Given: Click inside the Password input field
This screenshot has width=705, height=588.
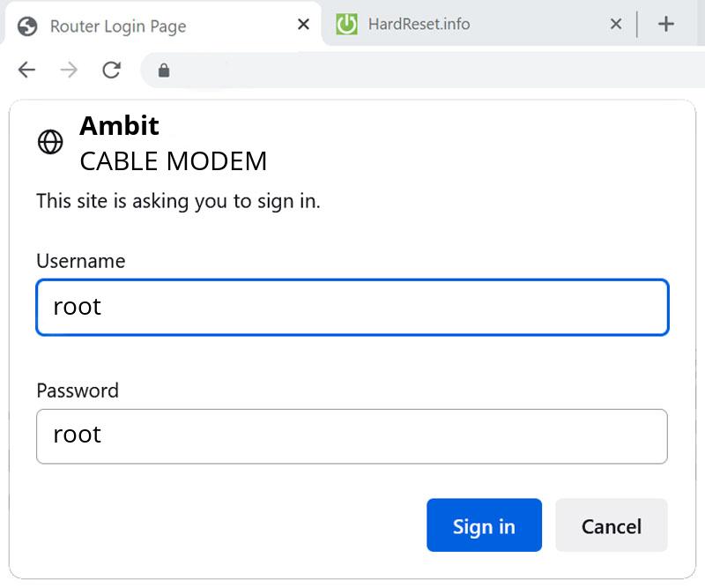Looking at the screenshot, I should [352, 435].
